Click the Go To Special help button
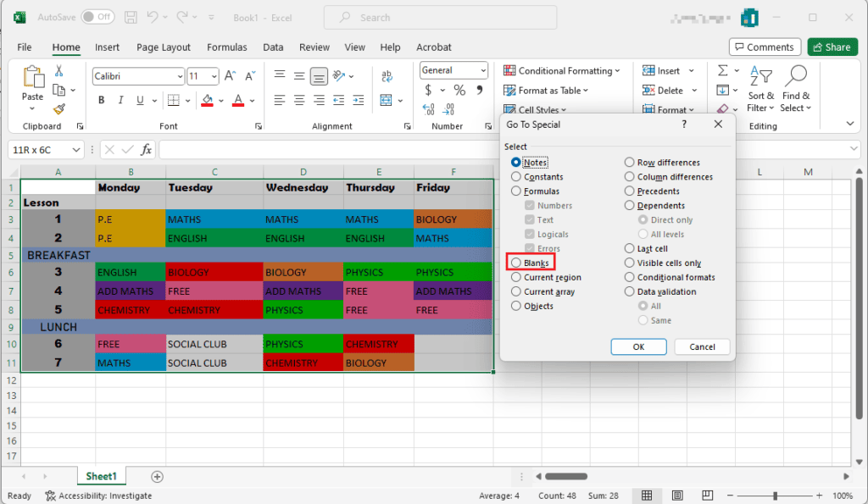Screen dimensions: 868x504 click(x=684, y=124)
